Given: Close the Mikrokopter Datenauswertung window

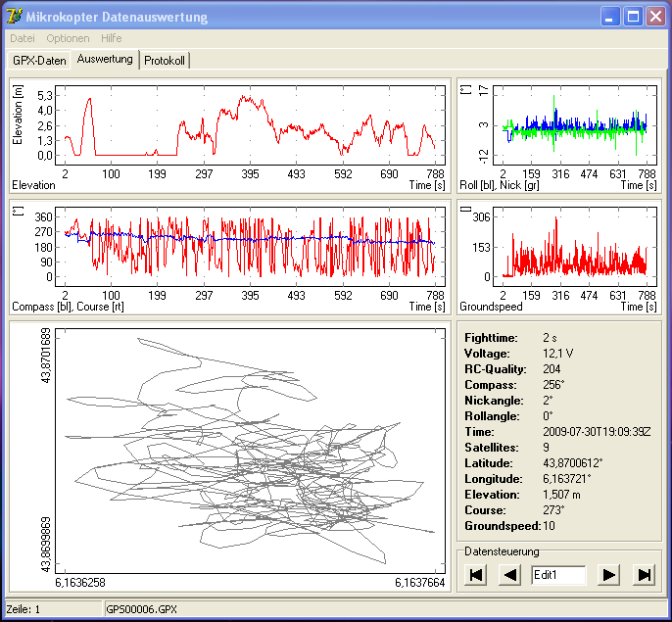Looking at the screenshot, I should (655, 17).
